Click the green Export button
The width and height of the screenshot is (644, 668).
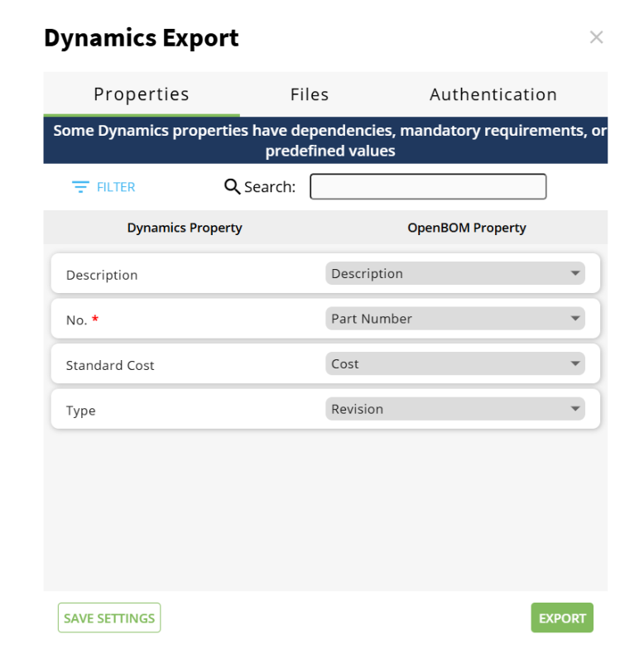(562, 618)
